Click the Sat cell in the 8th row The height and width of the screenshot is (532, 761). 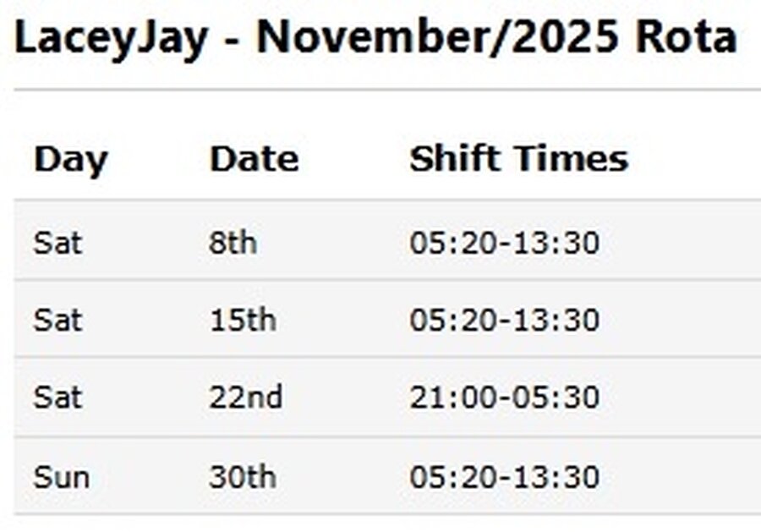tap(57, 244)
